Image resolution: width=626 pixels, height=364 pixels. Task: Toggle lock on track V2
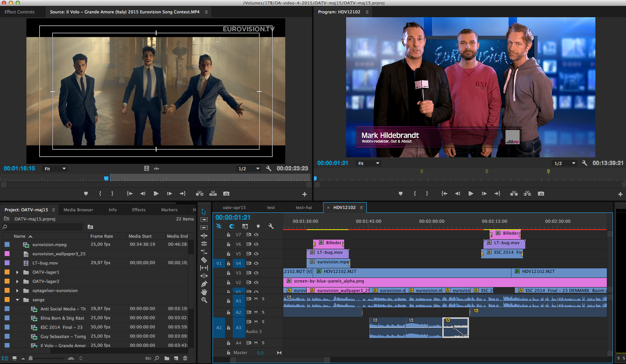point(229,282)
